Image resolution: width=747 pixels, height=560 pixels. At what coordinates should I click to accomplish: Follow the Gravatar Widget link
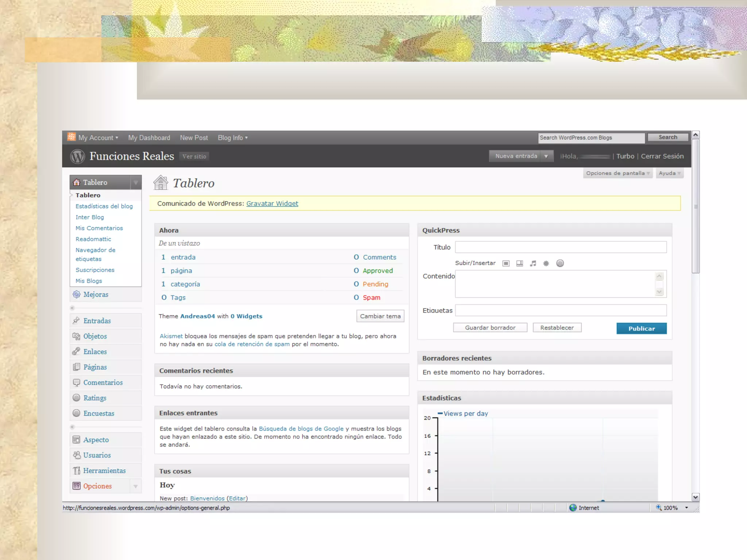[x=272, y=203]
